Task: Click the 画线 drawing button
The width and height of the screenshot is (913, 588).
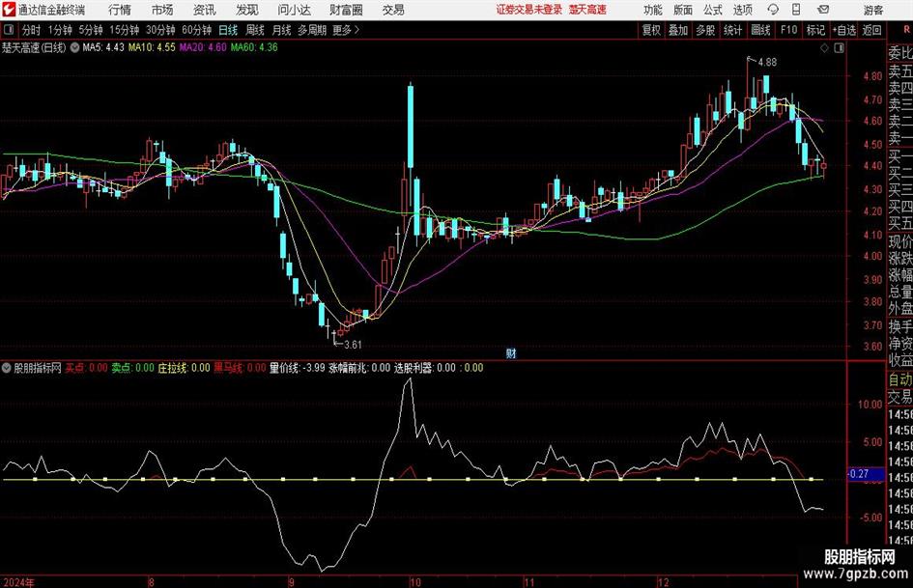Action: point(760,30)
